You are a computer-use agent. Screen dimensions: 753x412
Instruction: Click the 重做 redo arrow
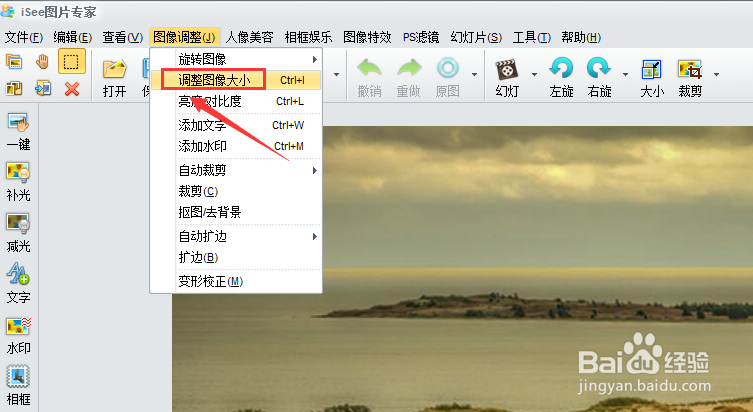409,78
